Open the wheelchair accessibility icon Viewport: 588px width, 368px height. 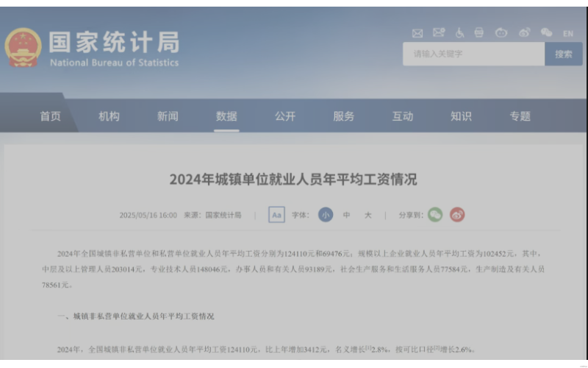click(460, 33)
